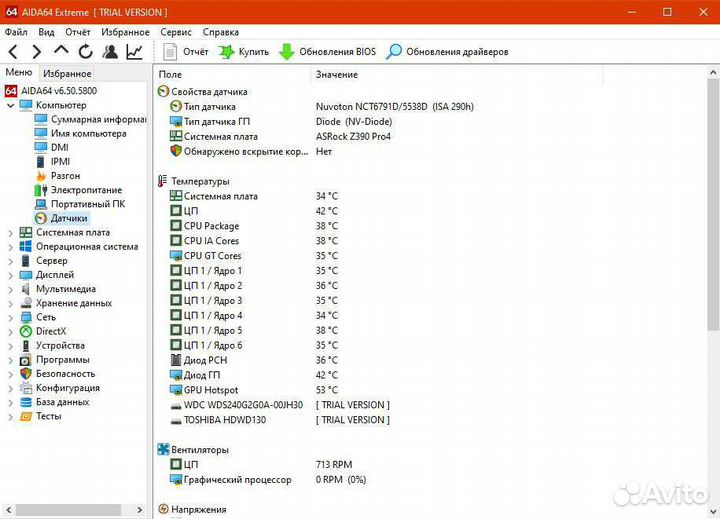This screenshot has height=519, width=720.
Task: Click the Напряжения voltage icon
Action: tap(163, 509)
